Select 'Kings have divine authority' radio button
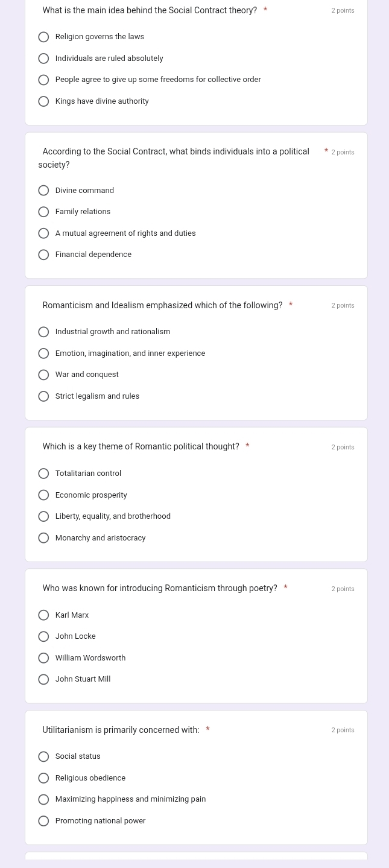The width and height of the screenshot is (389, 868). click(43, 101)
